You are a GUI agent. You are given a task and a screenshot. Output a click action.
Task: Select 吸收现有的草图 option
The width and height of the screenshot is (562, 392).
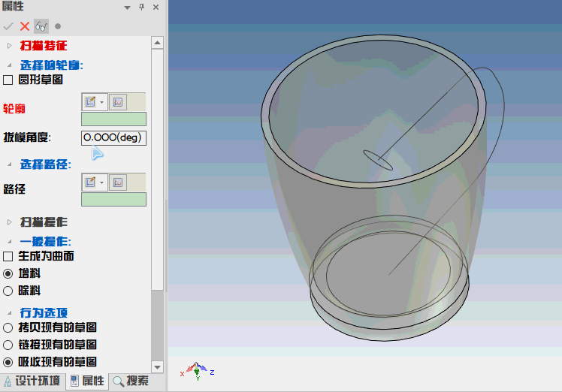(x=8, y=362)
